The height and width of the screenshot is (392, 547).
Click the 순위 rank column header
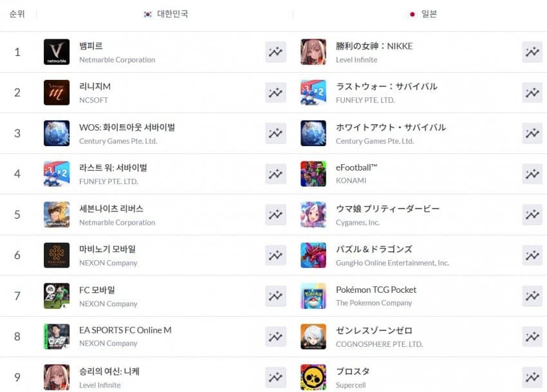click(17, 14)
